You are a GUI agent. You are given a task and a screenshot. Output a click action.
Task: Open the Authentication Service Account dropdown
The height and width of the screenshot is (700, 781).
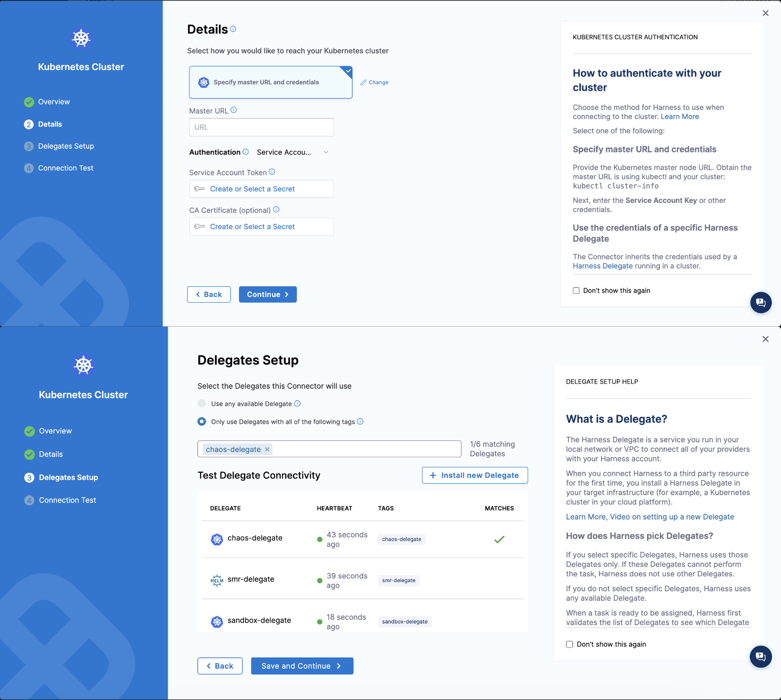[293, 152]
